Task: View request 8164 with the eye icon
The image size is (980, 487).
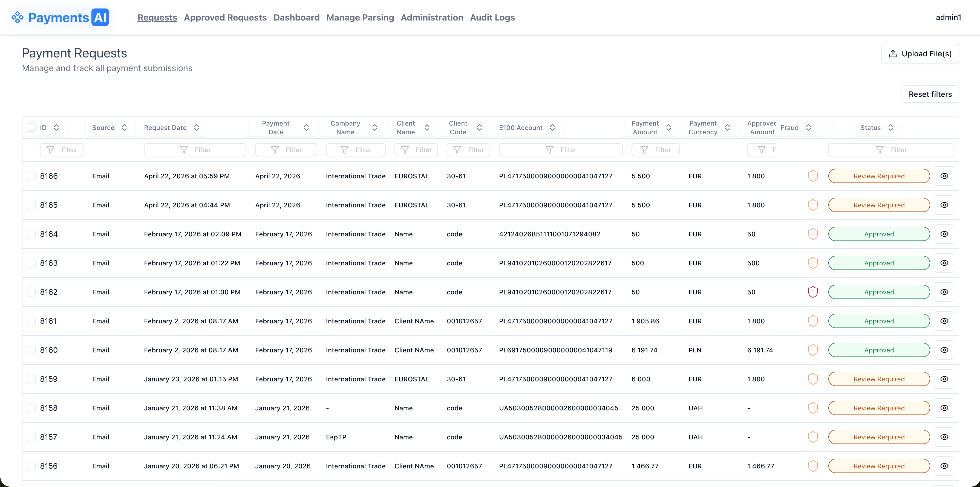Action: click(x=944, y=234)
